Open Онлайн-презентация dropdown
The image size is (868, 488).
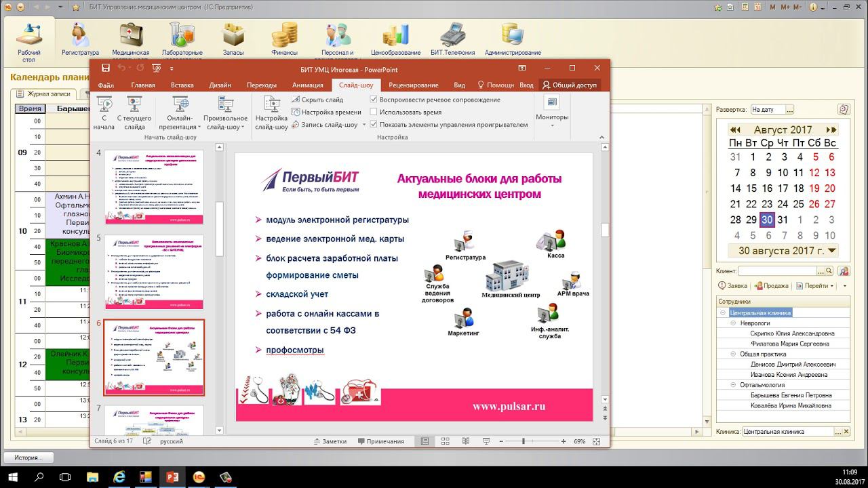tap(180, 113)
